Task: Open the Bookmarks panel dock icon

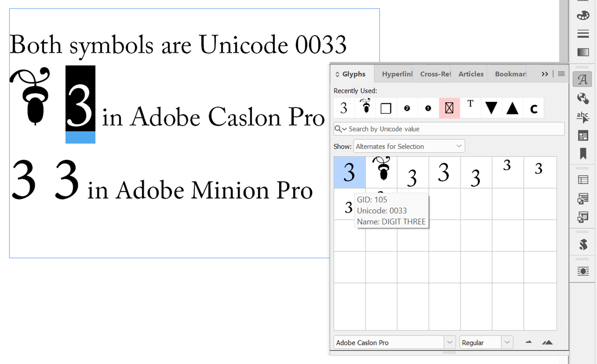Action: point(583,153)
